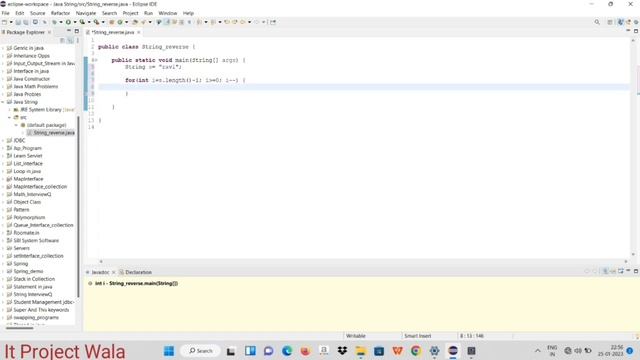Maximize the editor area
The width and height of the screenshot is (640, 360).
[x=636, y=31]
